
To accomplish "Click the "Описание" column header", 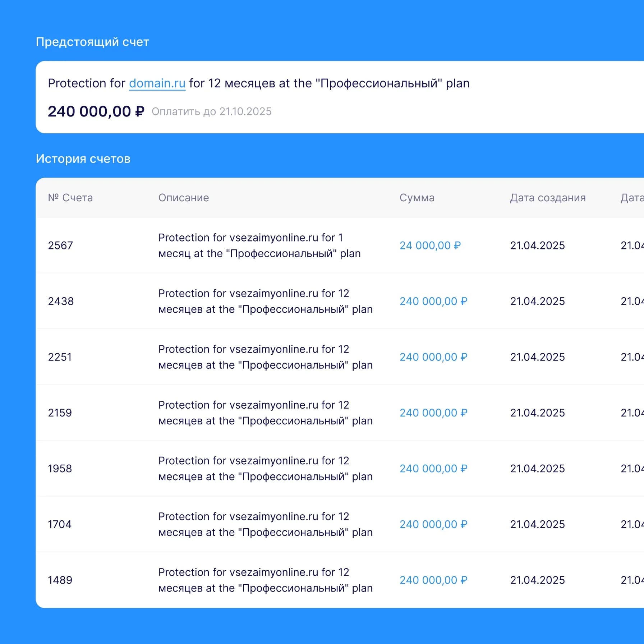I will 184,198.
